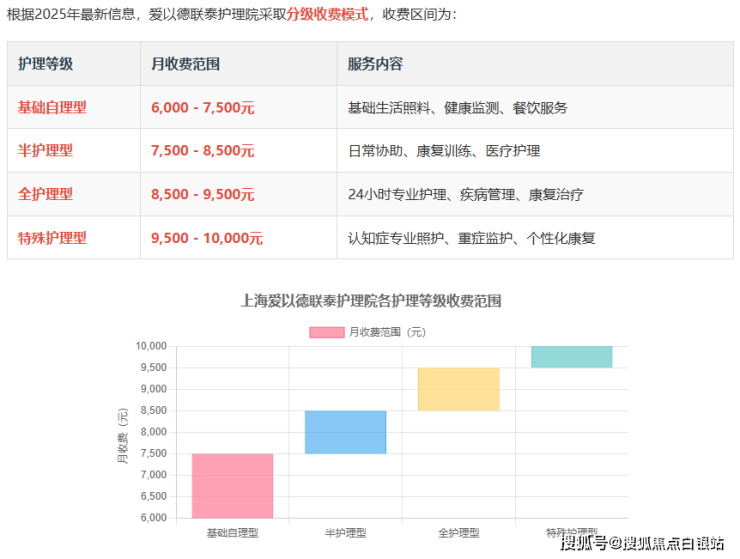This screenshot has height=559, width=740.
Task: Click the pink legend swatch for 月收费范围
Action: (326, 332)
